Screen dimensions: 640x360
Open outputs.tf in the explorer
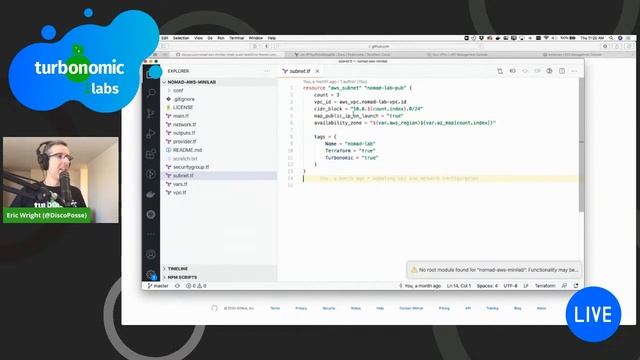pos(218,133)
